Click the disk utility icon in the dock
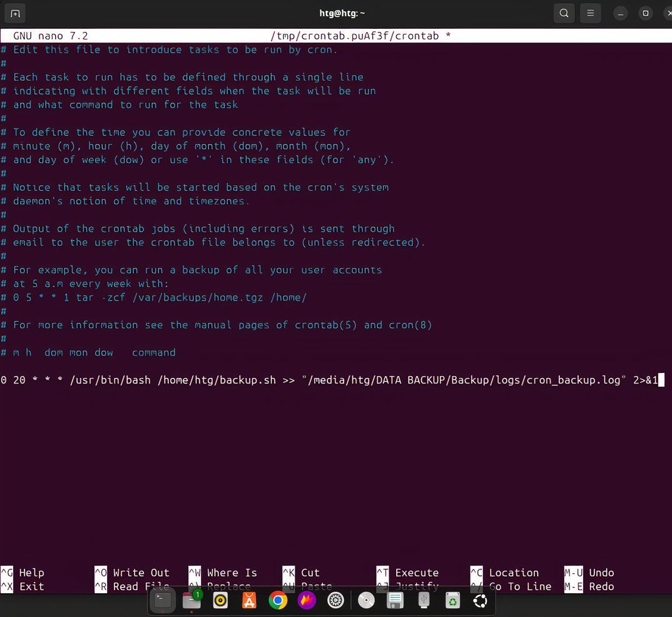The height and width of the screenshot is (617, 672). [x=394, y=599]
